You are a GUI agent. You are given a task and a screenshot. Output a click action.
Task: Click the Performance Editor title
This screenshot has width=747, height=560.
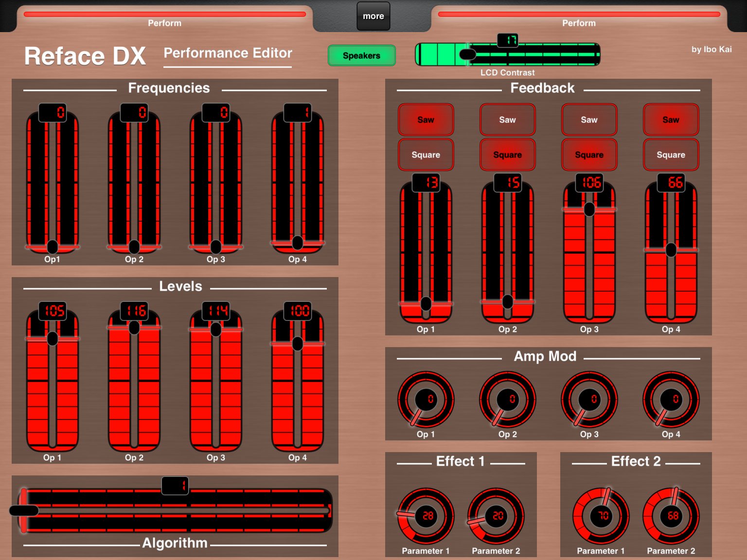click(x=228, y=53)
